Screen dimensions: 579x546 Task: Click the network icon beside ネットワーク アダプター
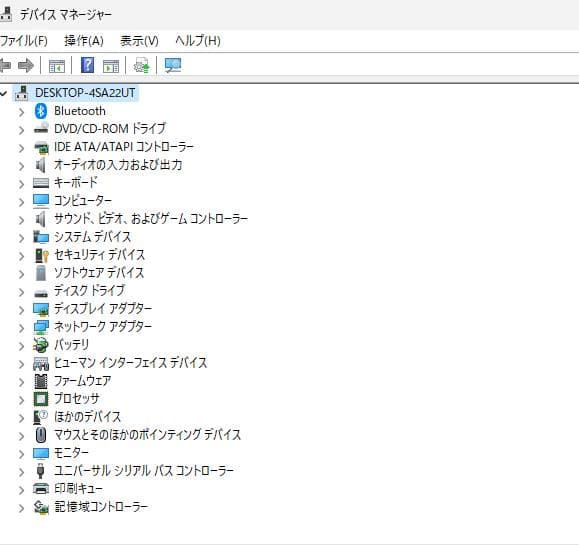point(41,327)
